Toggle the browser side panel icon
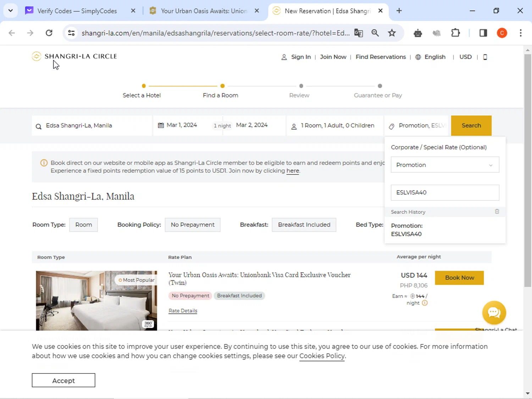532x399 pixels. [483, 33]
